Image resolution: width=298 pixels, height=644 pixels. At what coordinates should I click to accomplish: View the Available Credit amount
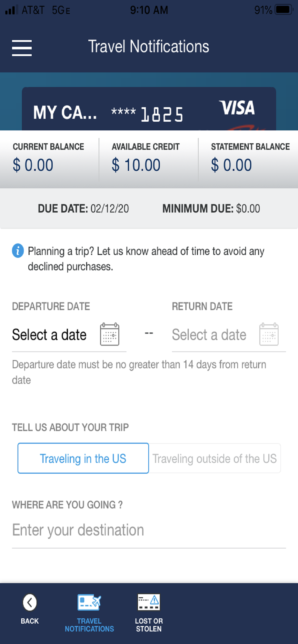pos(136,165)
